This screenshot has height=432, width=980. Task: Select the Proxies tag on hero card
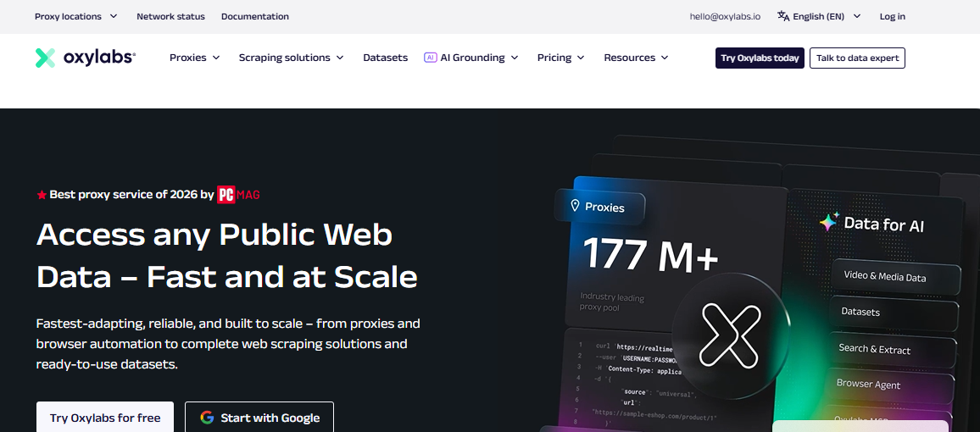click(600, 207)
